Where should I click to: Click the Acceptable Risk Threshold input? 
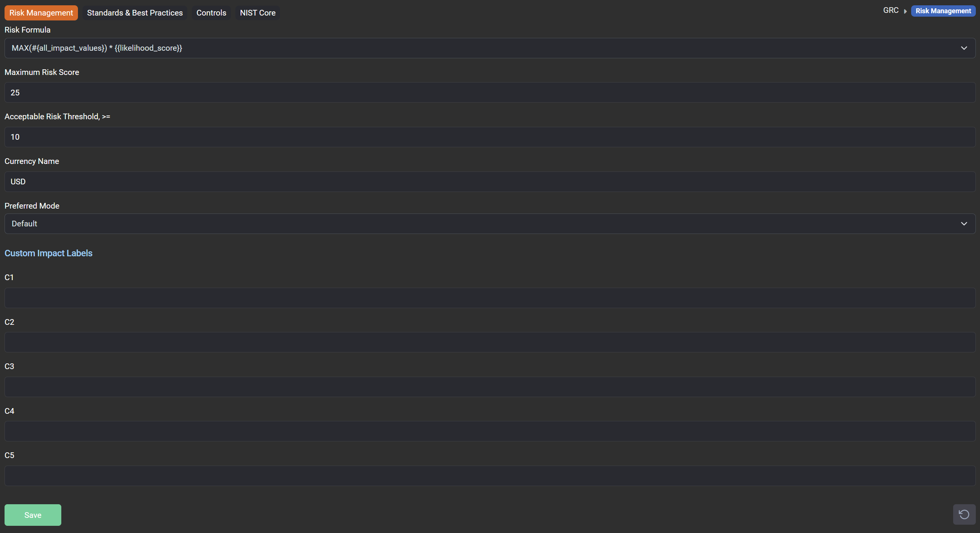coord(490,137)
